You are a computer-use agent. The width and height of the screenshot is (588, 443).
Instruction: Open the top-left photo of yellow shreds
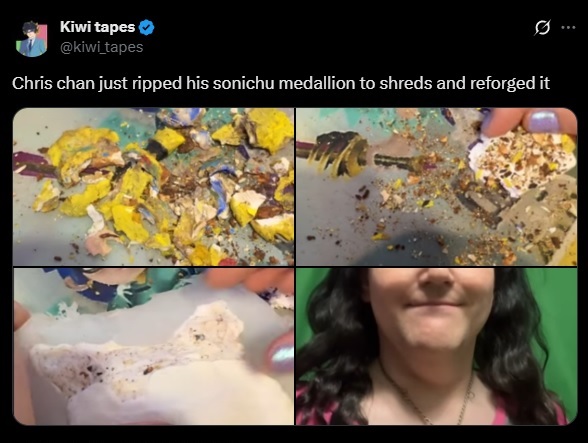click(x=153, y=187)
